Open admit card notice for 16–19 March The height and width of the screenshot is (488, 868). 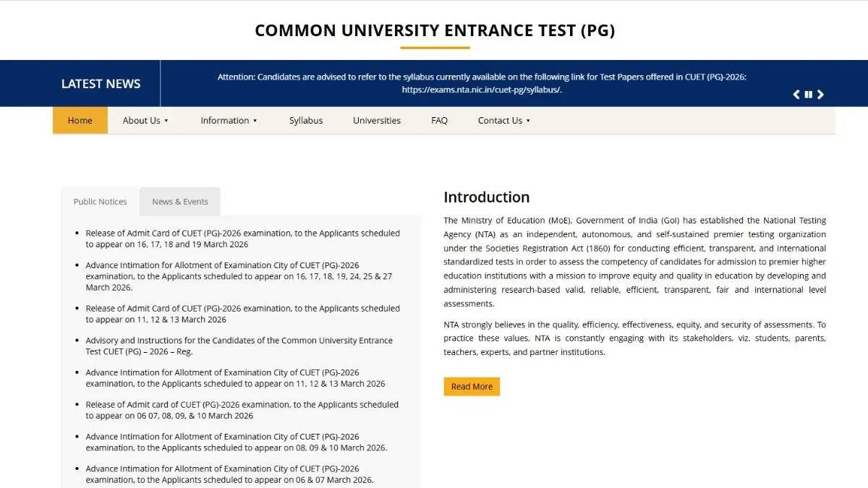tap(242, 239)
